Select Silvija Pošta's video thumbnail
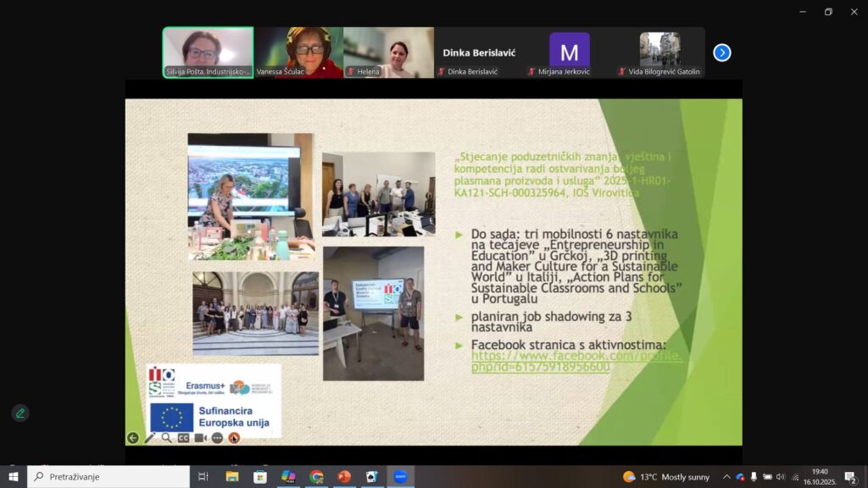The width and height of the screenshot is (868, 488). click(x=208, y=53)
